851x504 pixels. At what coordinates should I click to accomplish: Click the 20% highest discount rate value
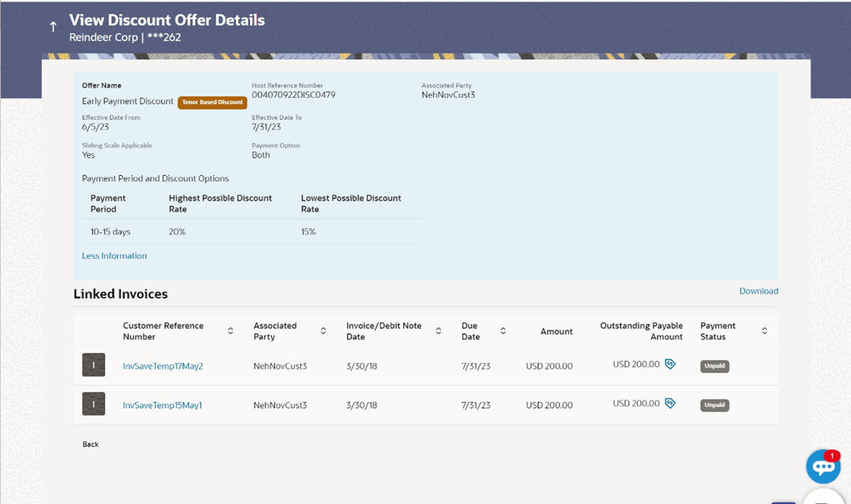pyautogui.click(x=177, y=232)
